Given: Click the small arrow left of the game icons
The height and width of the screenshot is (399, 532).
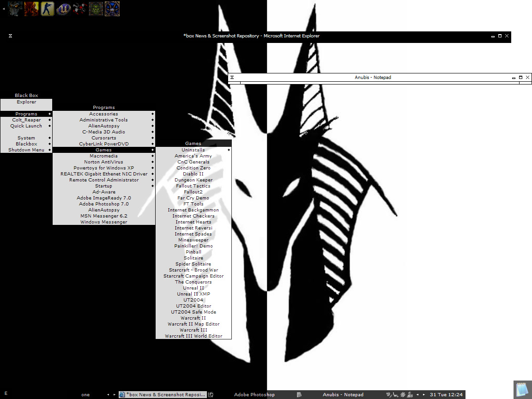Looking at the screenshot, I should coord(3,8).
